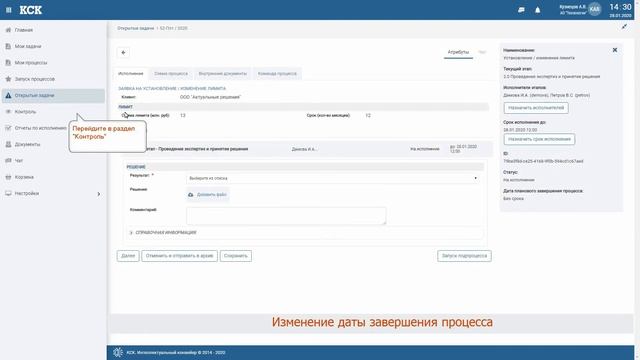Viewport: 640px width, 360px height.
Task: Click the KCK logo
Action: pyautogui.click(x=31, y=10)
